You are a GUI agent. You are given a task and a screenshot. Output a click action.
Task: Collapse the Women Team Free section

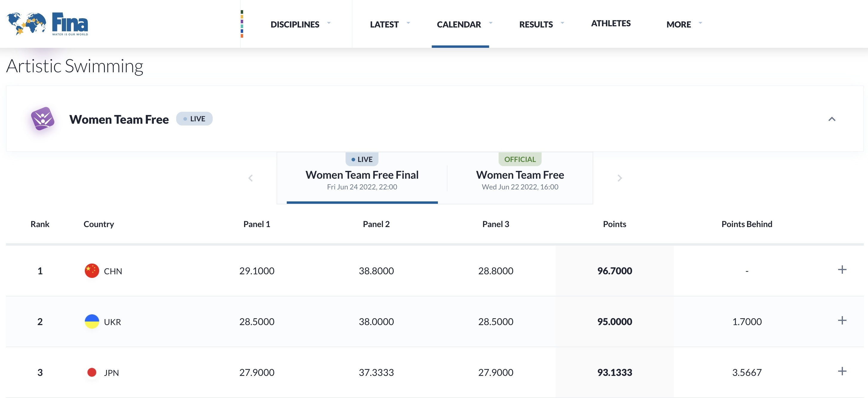tap(832, 119)
